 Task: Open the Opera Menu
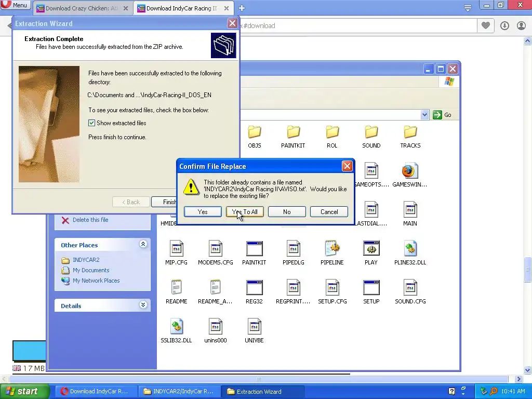tap(16, 5)
